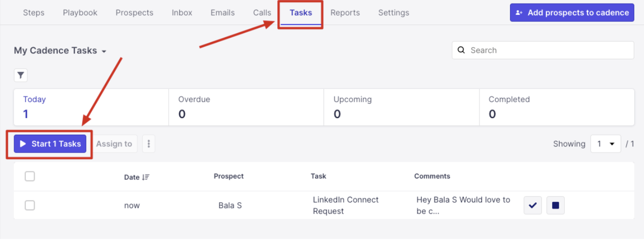Open the Prospects tab

pyautogui.click(x=134, y=13)
